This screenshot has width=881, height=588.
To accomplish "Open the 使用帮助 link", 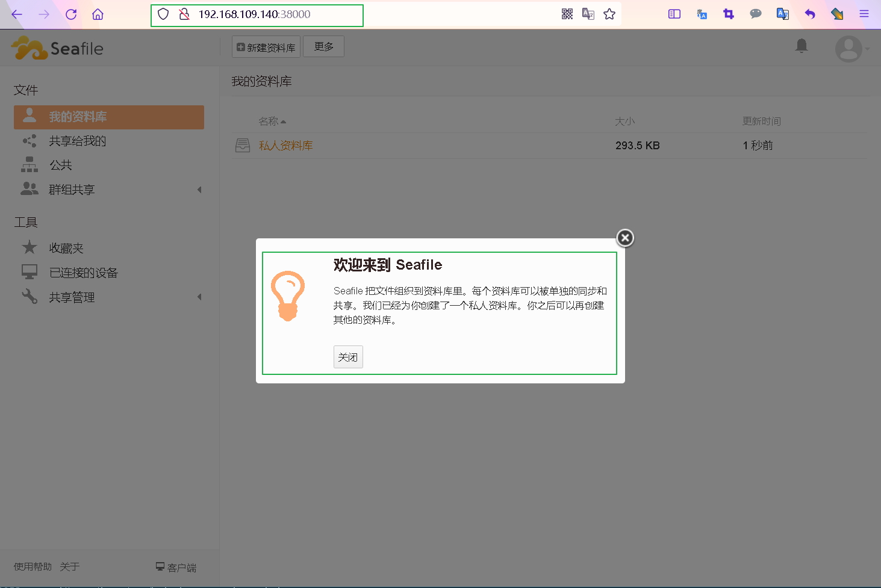I will (x=33, y=567).
